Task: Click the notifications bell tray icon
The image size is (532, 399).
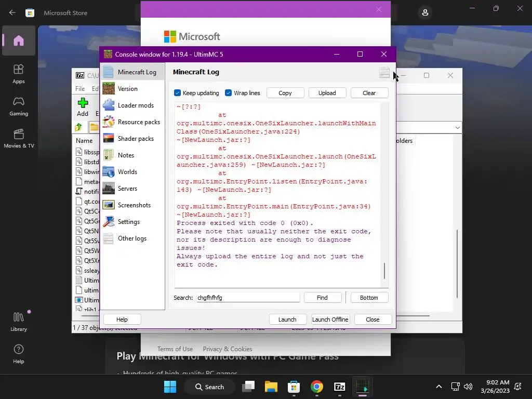Action: click(x=518, y=387)
